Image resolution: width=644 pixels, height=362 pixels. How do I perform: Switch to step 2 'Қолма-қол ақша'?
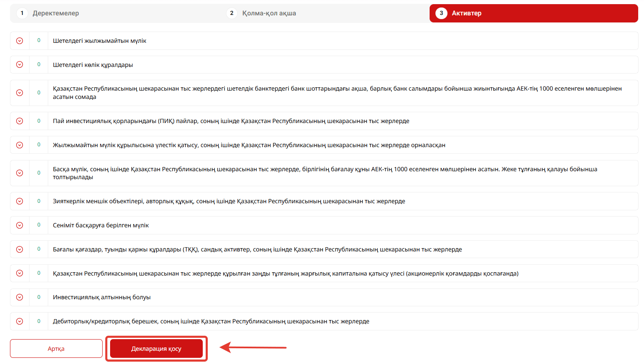point(269,13)
